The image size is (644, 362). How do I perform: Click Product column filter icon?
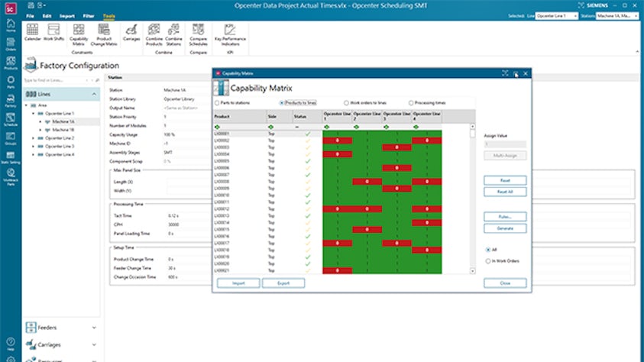click(217, 127)
